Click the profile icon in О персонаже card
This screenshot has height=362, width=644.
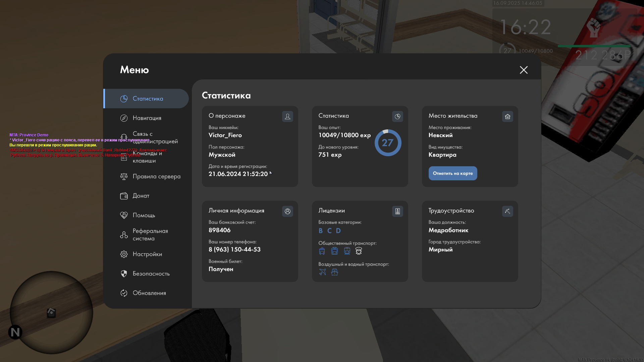287,116
